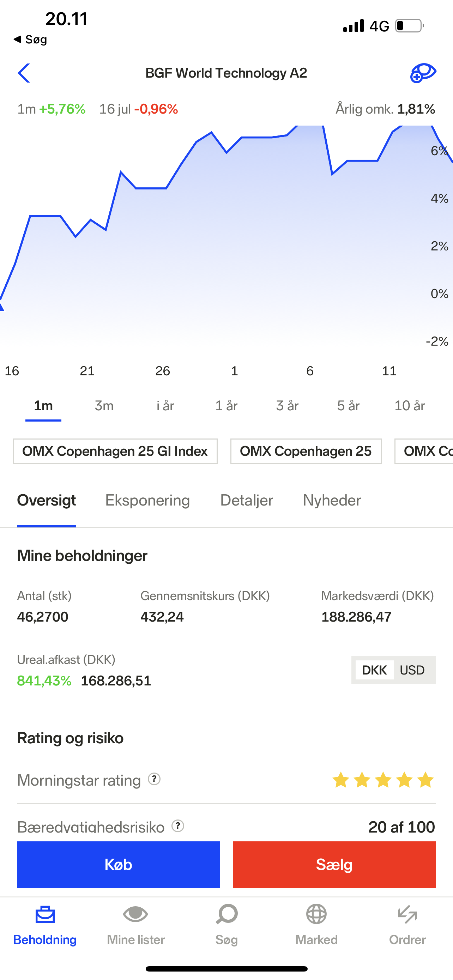
Task: Compare with OMX Copenhagen 25 GI Index
Action: 115,451
